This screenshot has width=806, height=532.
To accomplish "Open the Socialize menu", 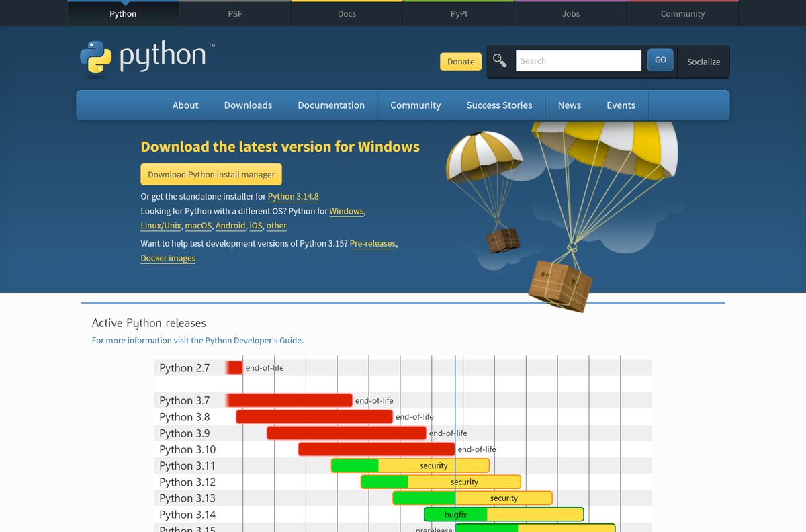I will click(x=703, y=62).
